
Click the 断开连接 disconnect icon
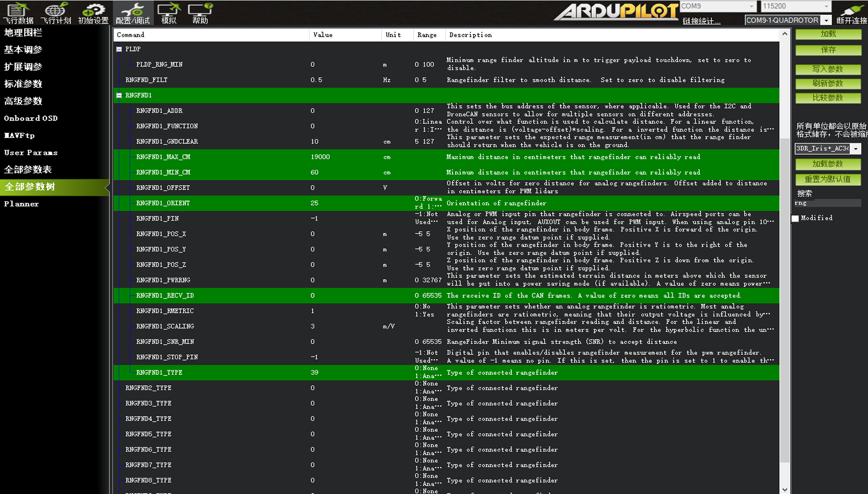[x=851, y=13]
